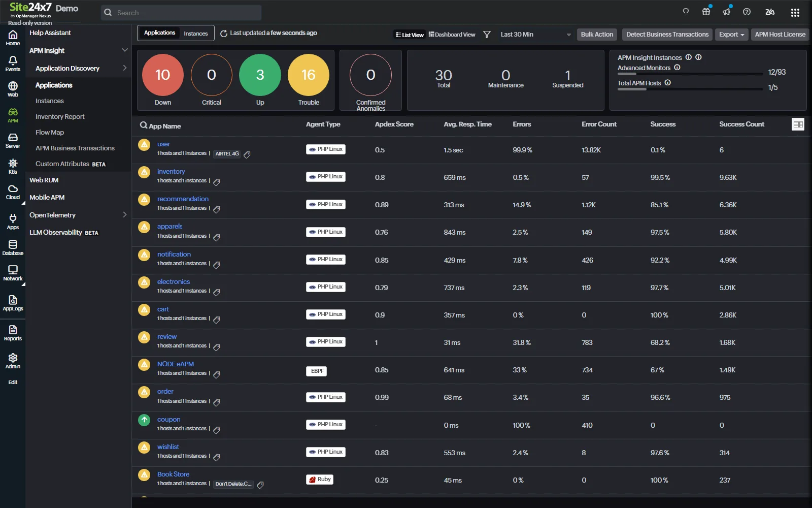Open APM Business Transactions menu item
Screen dimensions: 812x508
pos(75,148)
